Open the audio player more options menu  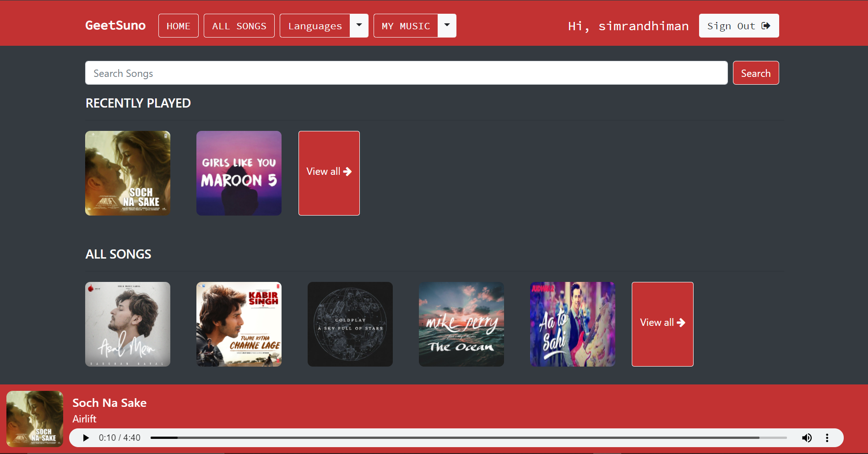pos(827,438)
